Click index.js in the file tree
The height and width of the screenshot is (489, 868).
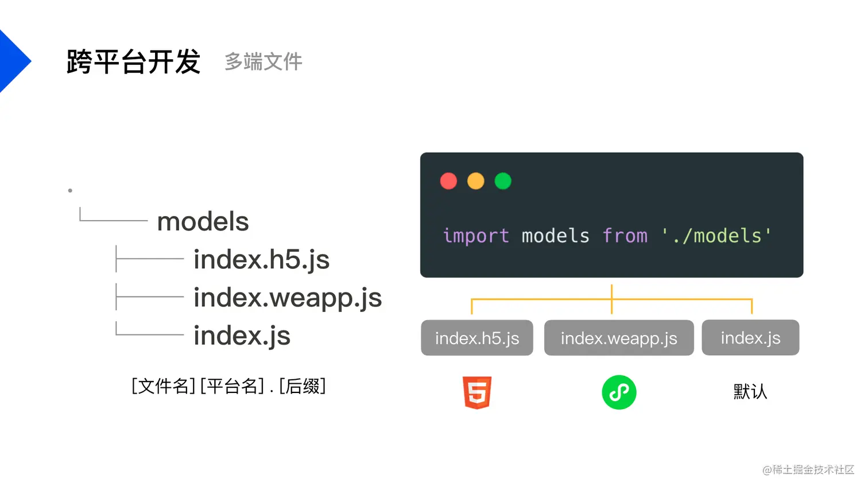(x=242, y=336)
